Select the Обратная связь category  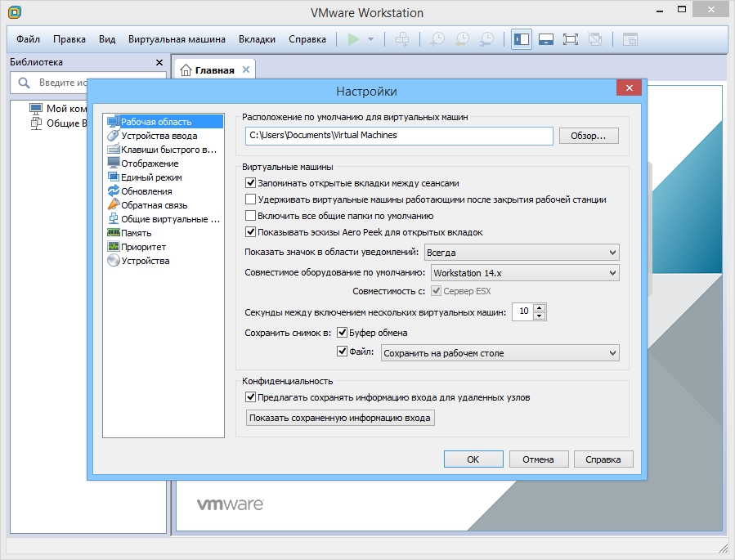coord(154,205)
